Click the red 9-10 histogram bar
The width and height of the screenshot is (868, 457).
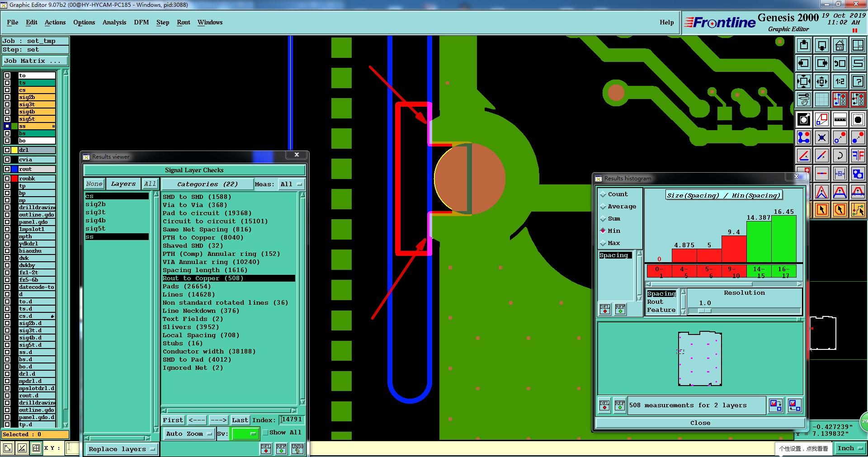click(734, 250)
